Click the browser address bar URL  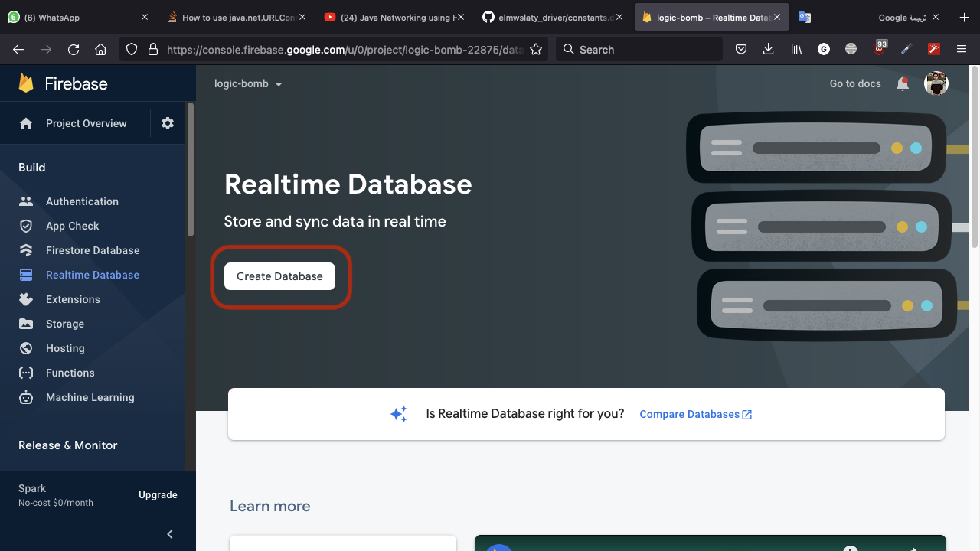(x=345, y=49)
